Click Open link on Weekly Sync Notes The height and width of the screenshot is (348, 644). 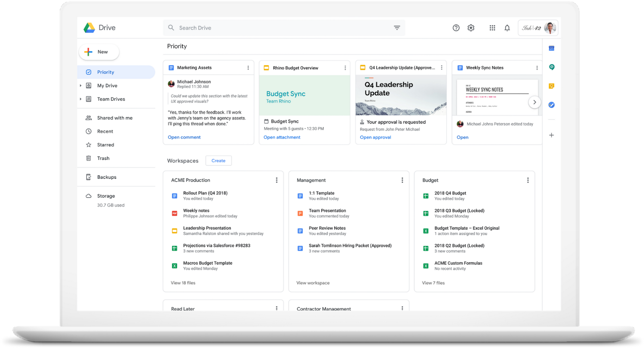pyautogui.click(x=462, y=137)
